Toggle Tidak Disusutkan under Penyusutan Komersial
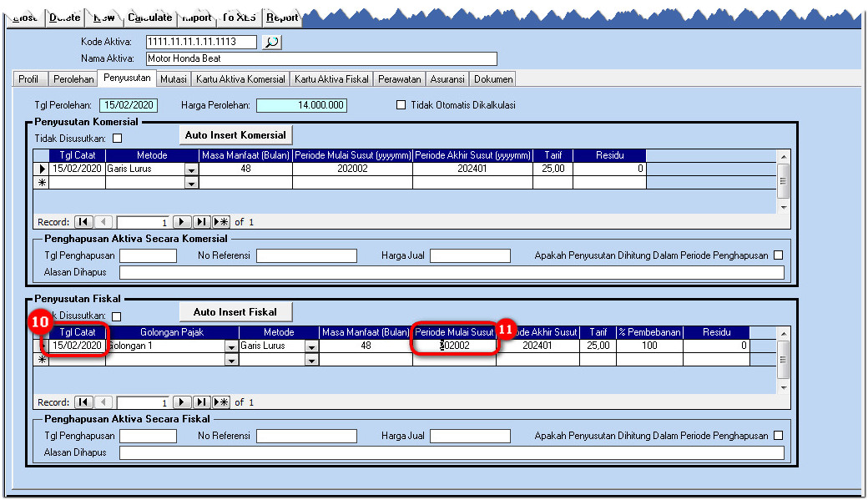Screen dimensions: 868x500 pyautogui.click(x=117, y=139)
